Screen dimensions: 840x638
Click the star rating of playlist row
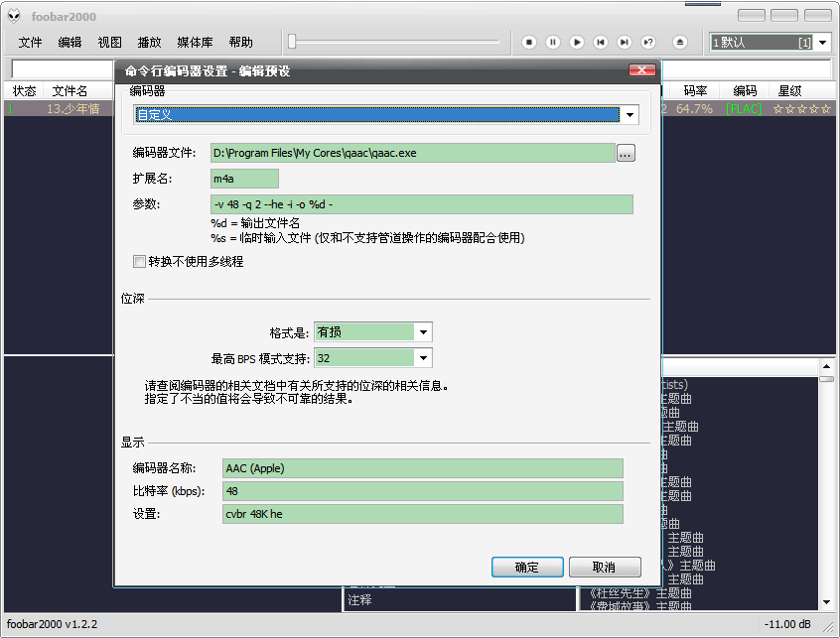(802, 109)
